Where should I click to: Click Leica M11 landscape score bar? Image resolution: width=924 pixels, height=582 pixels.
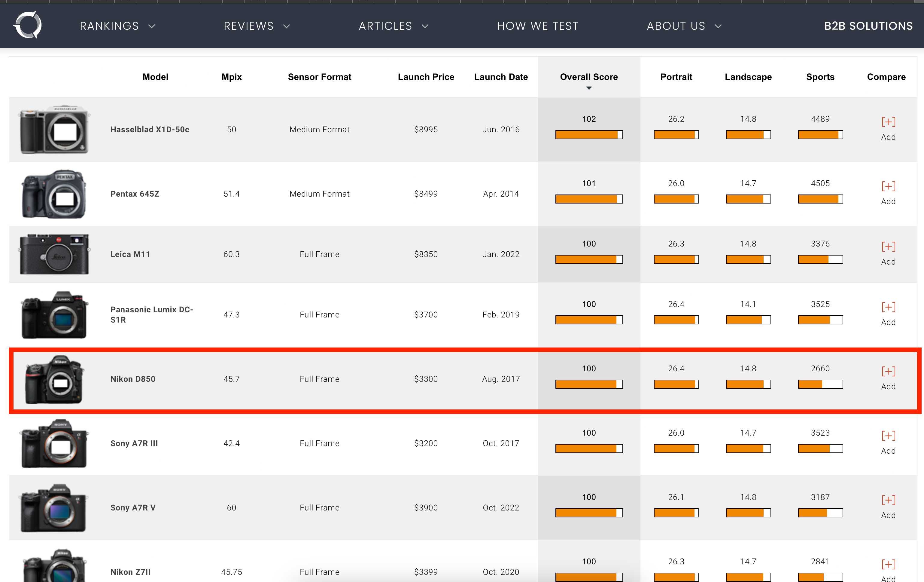pos(748,259)
